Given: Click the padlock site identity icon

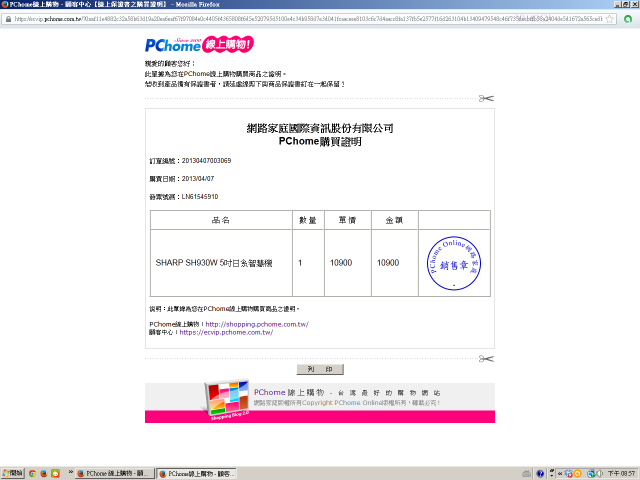Looking at the screenshot, I should point(8,19).
